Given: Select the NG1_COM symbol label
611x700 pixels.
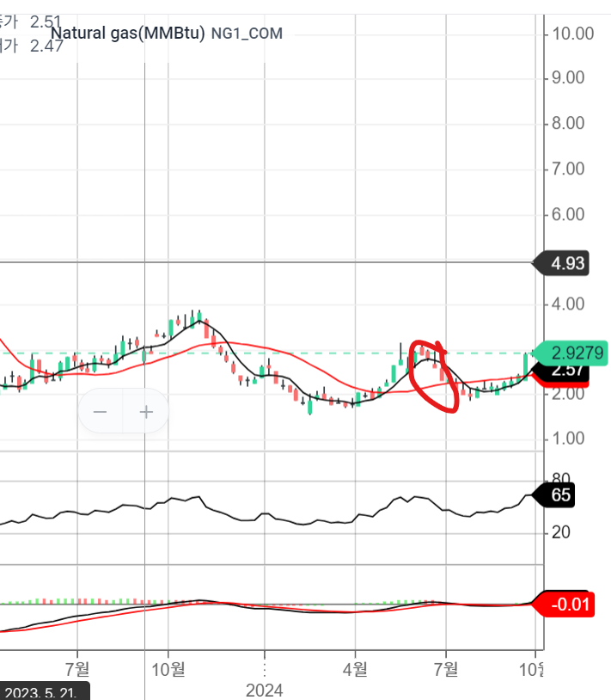Looking at the screenshot, I should pos(247,34).
